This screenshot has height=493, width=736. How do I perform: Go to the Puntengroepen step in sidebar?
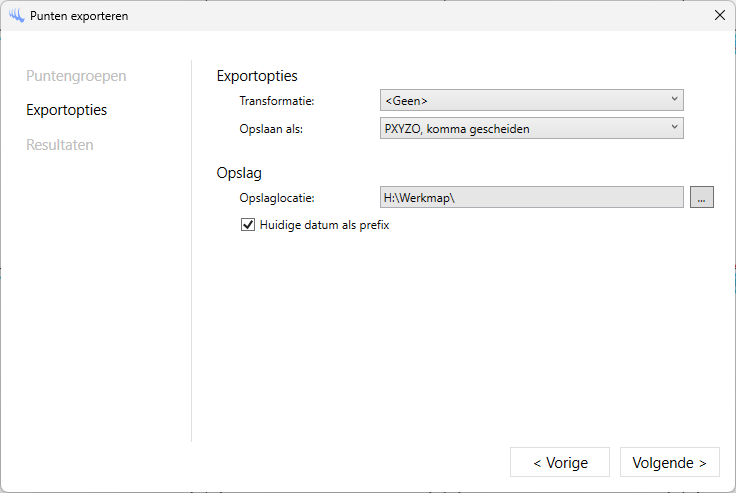tap(76, 76)
